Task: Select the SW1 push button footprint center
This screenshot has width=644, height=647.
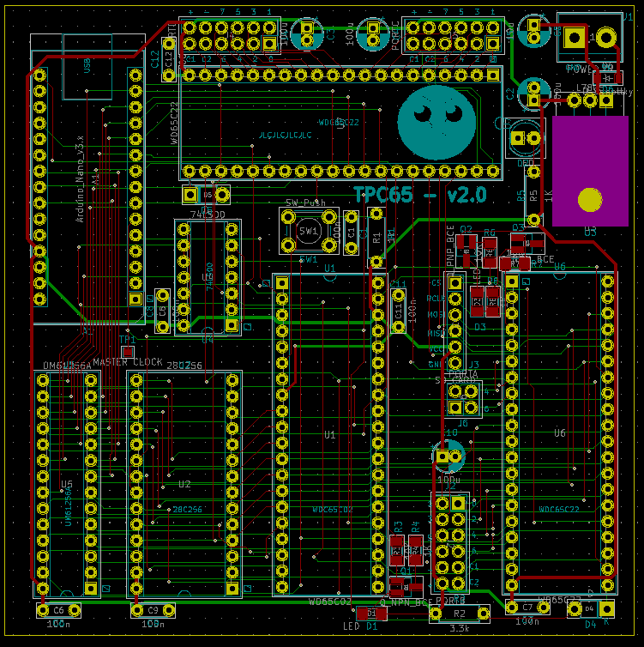Action: (309, 231)
